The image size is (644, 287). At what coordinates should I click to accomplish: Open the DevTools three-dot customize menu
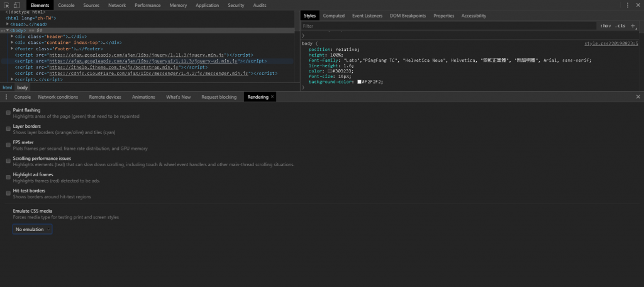click(x=628, y=5)
